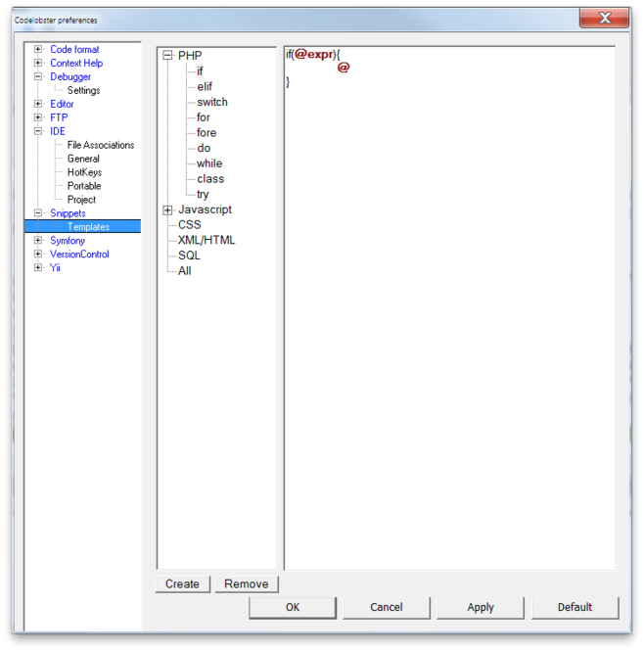Screen dimensions: 644x651
Task: Click the Remove template button
Action: (247, 584)
